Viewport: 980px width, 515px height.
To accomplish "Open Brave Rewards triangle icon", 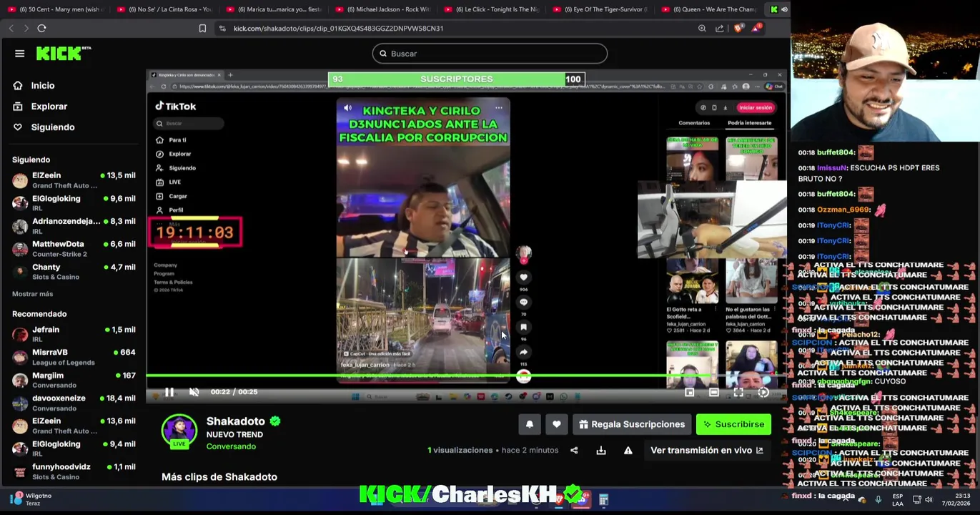I will (756, 28).
